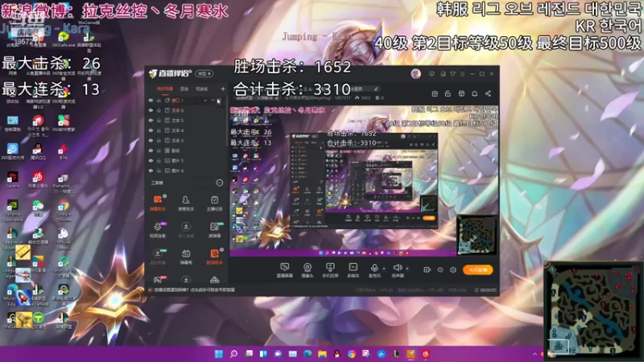The image size is (644, 362).
Task: Click customer service notice link in status bar
Action: point(194,290)
